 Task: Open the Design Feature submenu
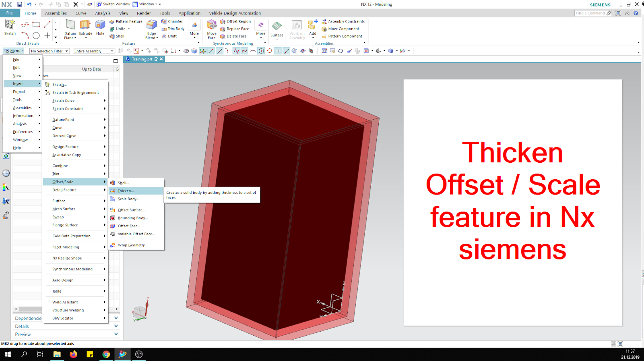[x=75, y=147]
